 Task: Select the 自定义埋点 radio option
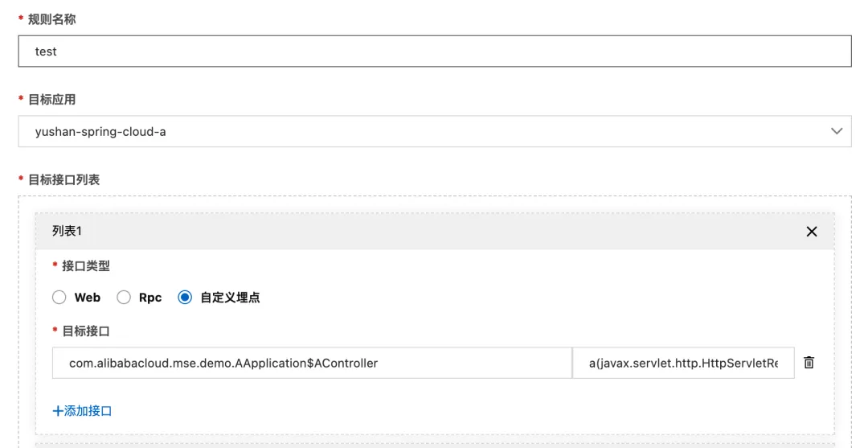tap(186, 298)
